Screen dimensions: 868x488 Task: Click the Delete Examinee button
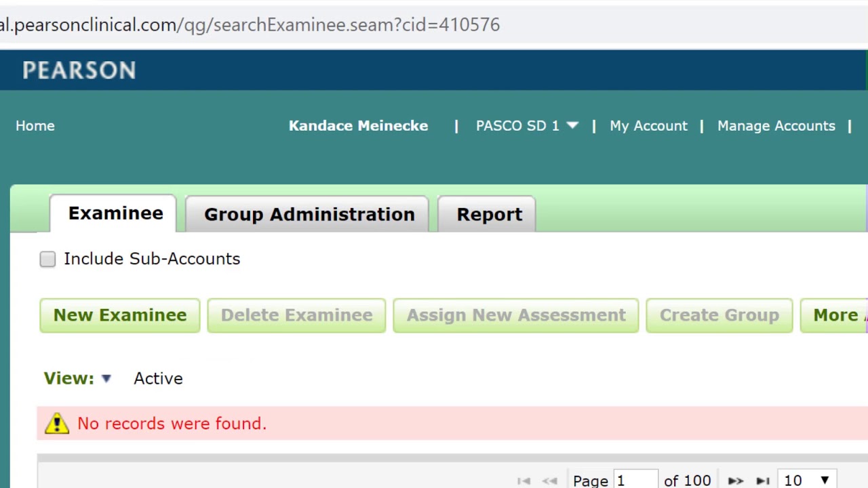(296, 315)
